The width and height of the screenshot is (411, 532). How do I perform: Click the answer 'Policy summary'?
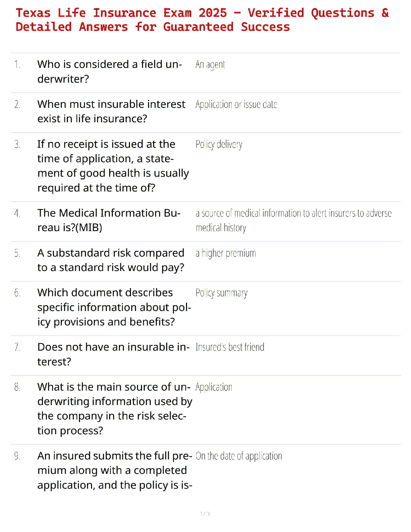pos(222,293)
